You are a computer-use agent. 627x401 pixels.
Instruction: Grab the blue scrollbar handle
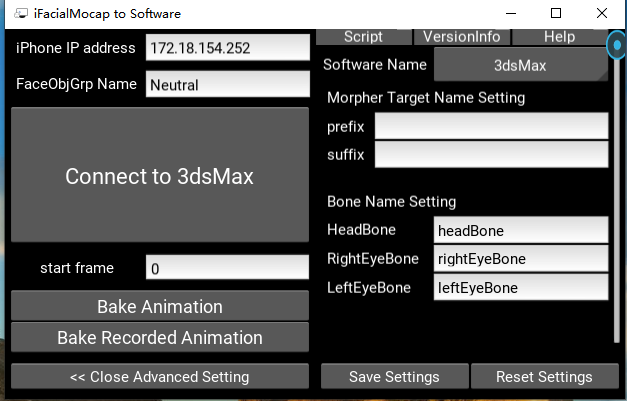point(617,45)
